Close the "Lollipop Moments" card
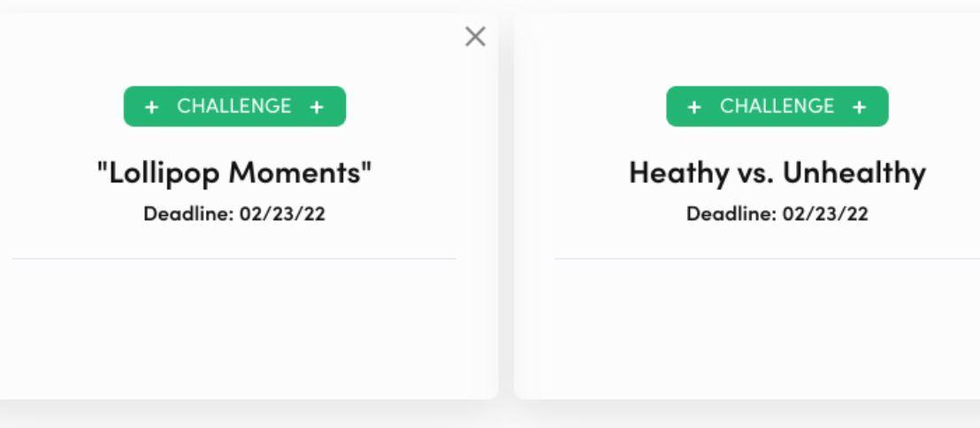 (x=475, y=36)
